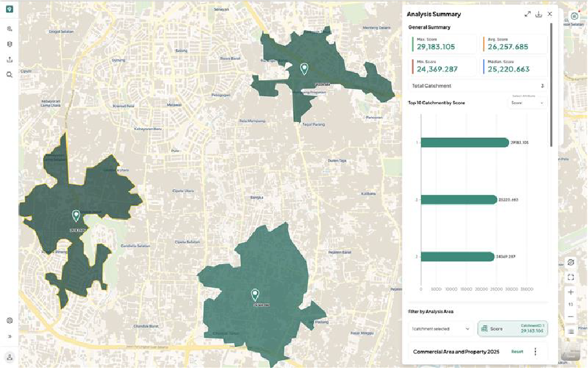This screenshot has height=368, width=588.
Task: Open the database layers sidebar icon
Action: 9,44
